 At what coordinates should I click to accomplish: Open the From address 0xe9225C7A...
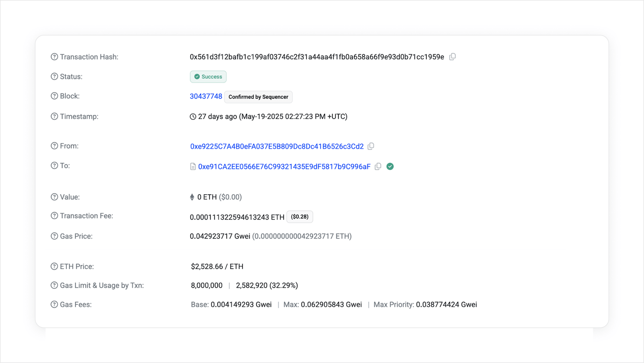tap(277, 146)
